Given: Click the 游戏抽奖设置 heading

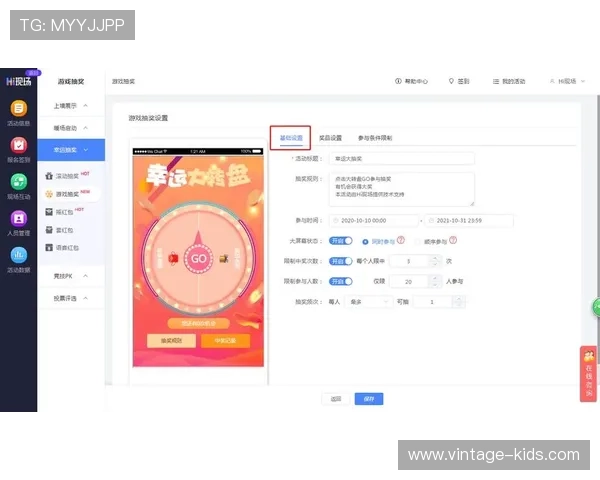Looking at the screenshot, I should tap(148, 118).
